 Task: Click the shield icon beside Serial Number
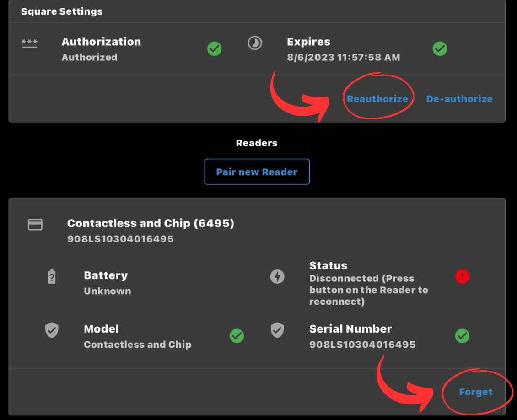point(277,330)
